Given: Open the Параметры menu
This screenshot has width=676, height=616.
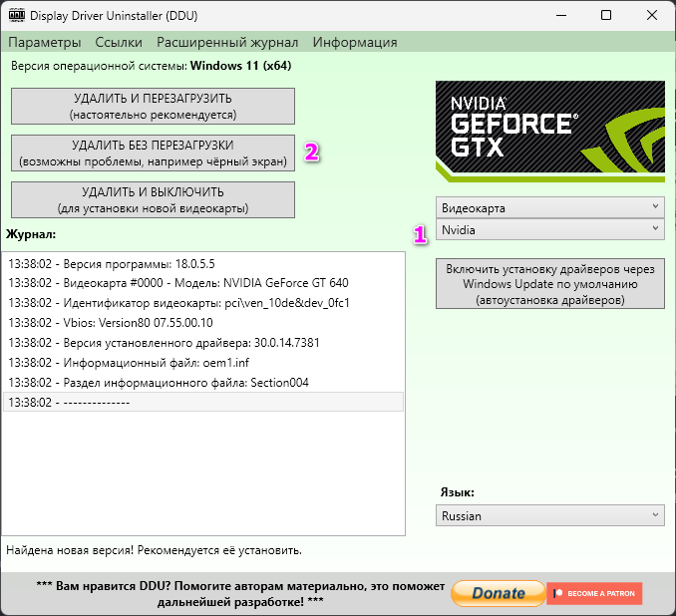Looking at the screenshot, I should [45, 42].
